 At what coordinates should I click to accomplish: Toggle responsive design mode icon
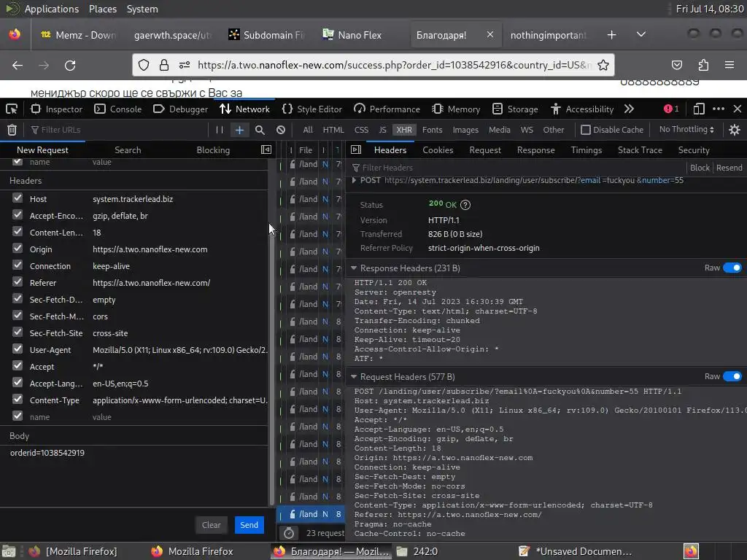pos(698,109)
